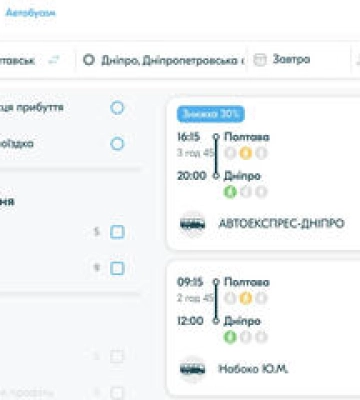Swap departure and destination cities arrows
Viewport: 360px width, 400px height.
(54, 60)
